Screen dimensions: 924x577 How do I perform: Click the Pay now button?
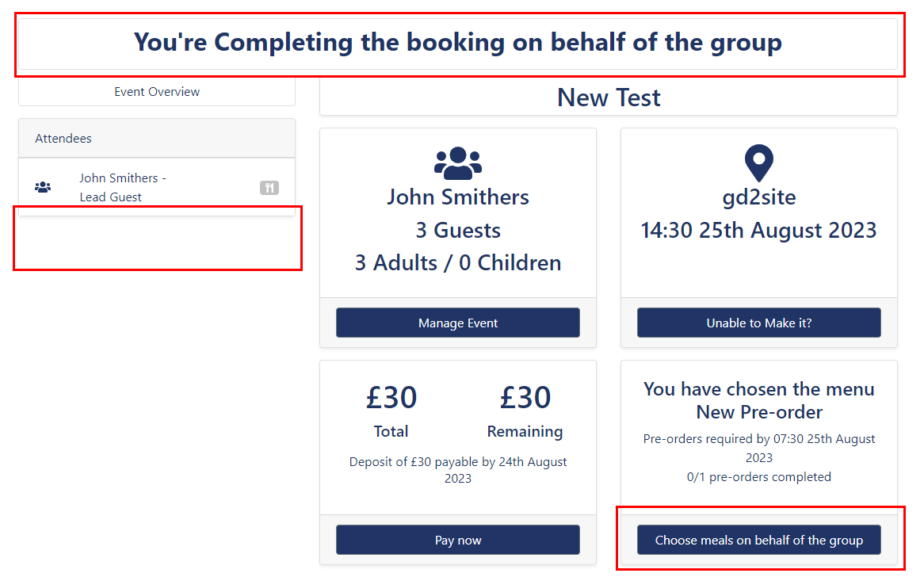(458, 540)
